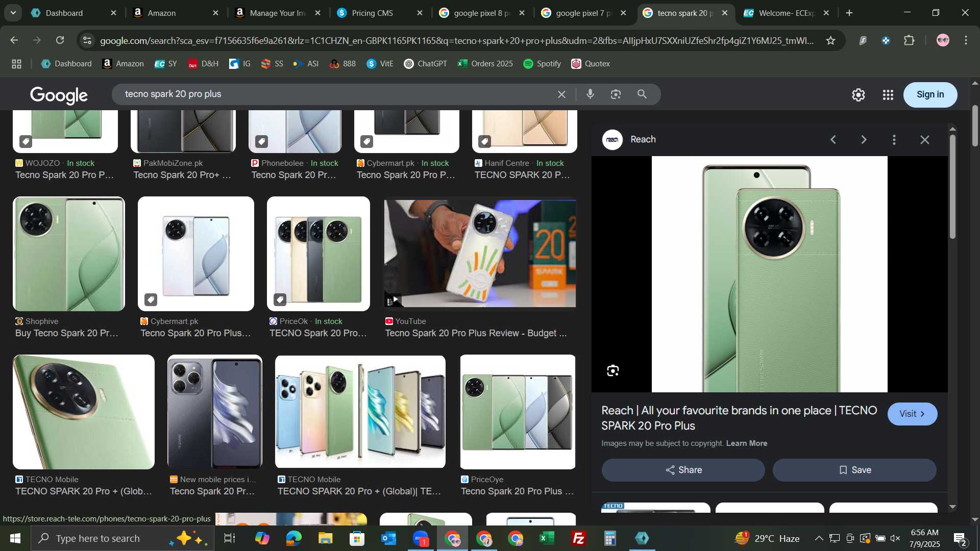This screenshot has height=551, width=980.
Task: Open Outlook from the taskbar
Action: [x=388, y=538]
